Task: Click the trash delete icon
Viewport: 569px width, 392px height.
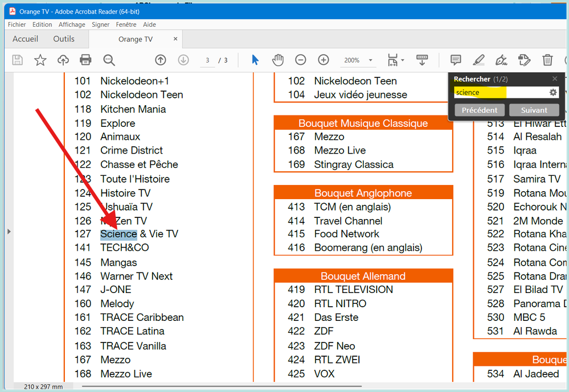Action: 547,60
